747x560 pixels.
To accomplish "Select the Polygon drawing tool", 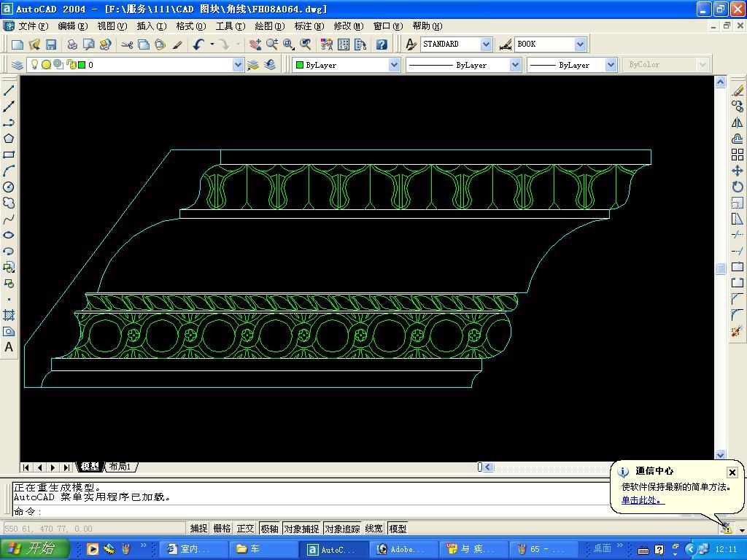I will point(9,139).
